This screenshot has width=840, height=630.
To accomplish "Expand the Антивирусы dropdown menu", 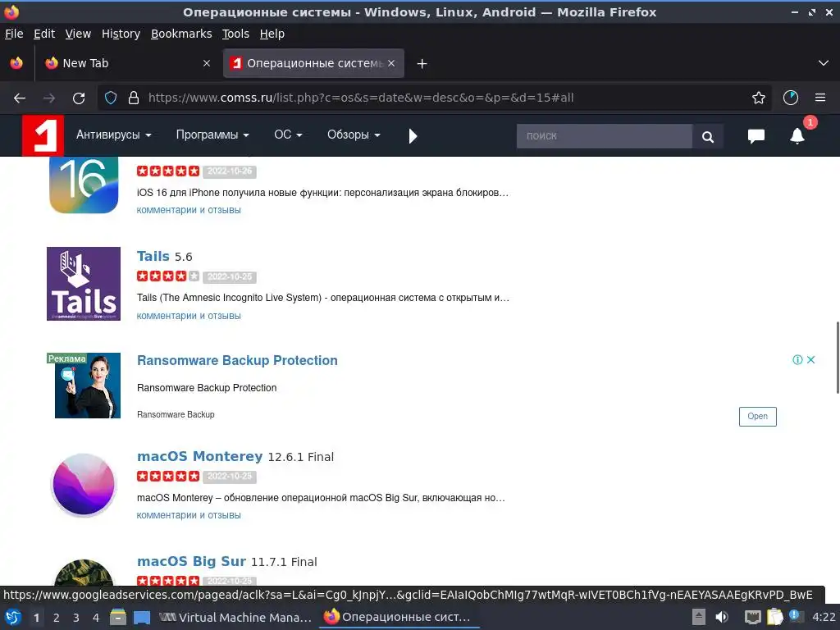I will pyautogui.click(x=113, y=135).
